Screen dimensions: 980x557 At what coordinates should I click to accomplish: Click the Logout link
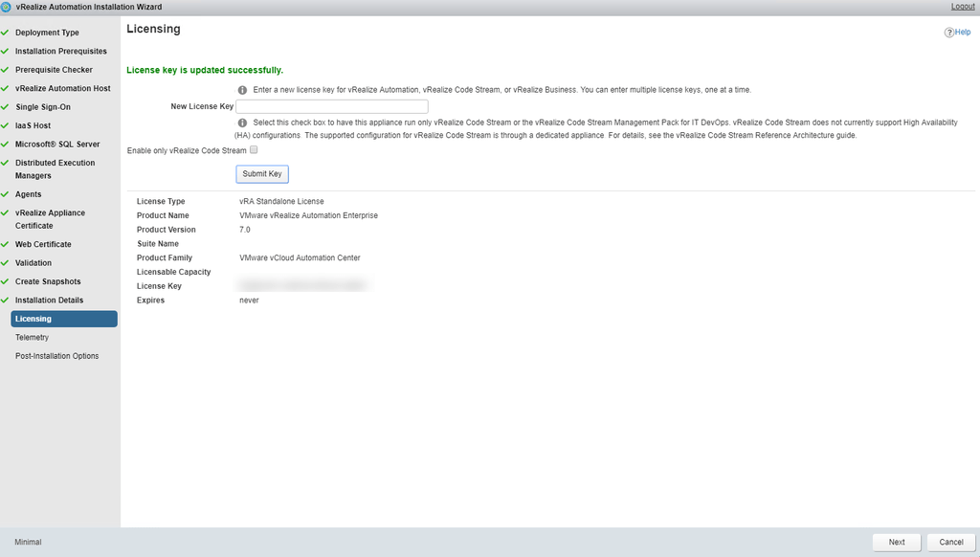962,7
